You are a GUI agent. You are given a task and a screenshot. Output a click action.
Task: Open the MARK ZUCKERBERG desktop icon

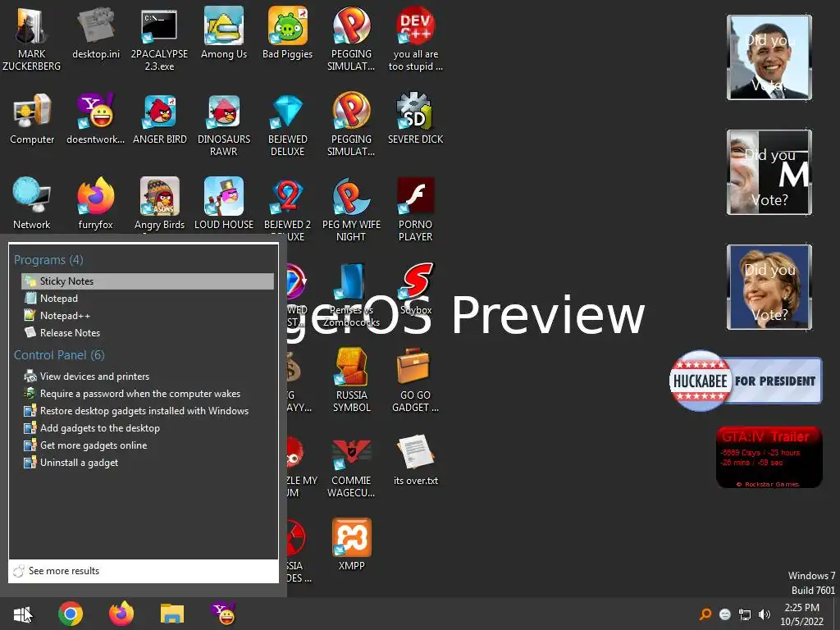tap(32, 39)
